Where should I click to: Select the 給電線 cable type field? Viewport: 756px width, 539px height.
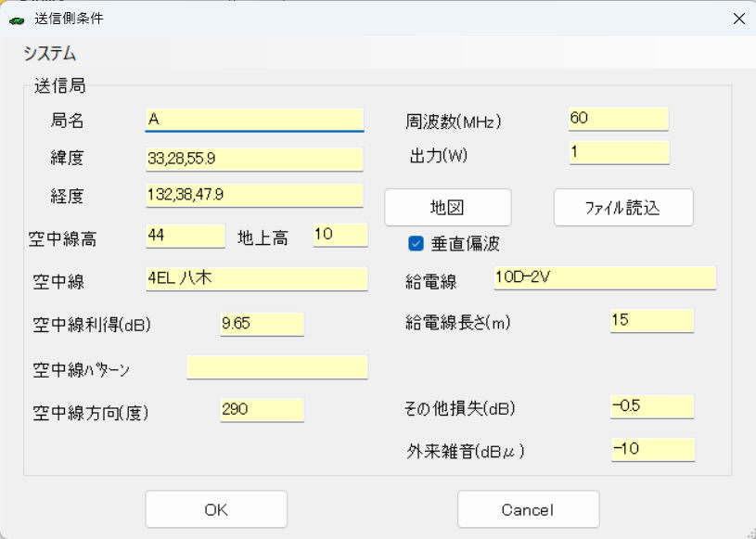click(605, 278)
